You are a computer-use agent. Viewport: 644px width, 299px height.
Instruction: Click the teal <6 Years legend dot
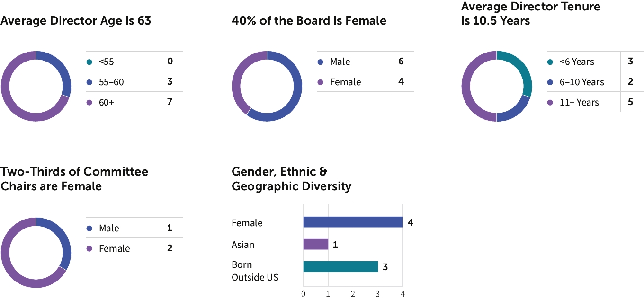click(x=550, y=62)
